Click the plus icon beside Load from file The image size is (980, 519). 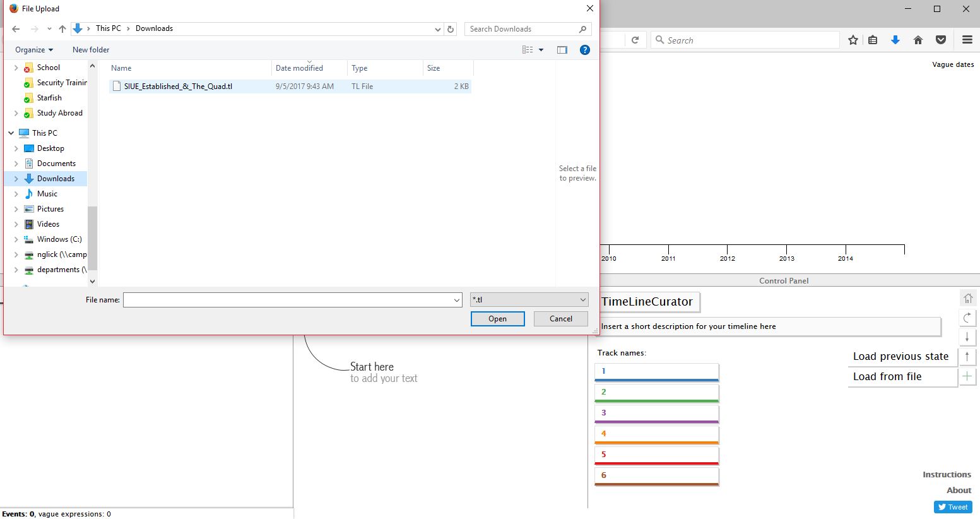pos(967,376)
